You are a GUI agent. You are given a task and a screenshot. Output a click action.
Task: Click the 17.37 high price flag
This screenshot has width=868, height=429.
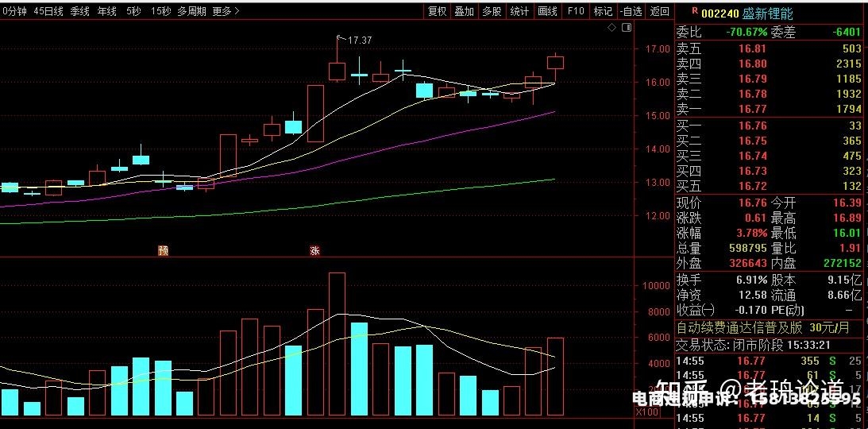(358, 40)
